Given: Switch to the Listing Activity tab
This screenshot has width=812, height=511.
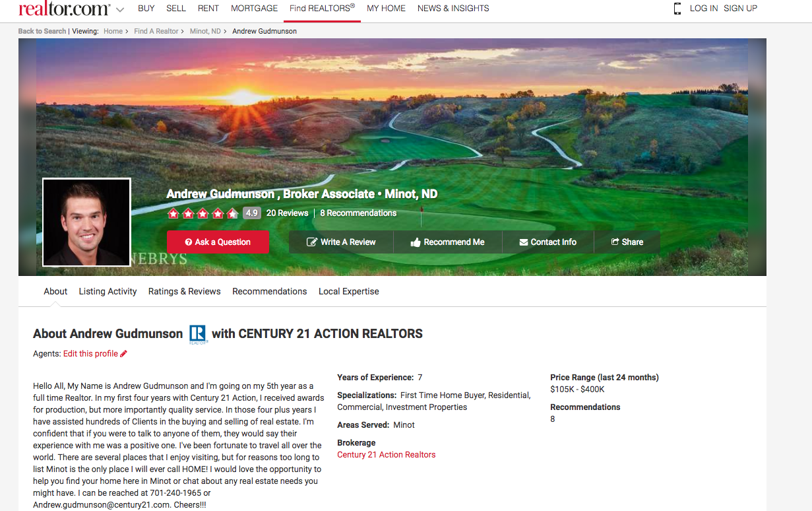Looking at the screenshot, I should [108, 291].
